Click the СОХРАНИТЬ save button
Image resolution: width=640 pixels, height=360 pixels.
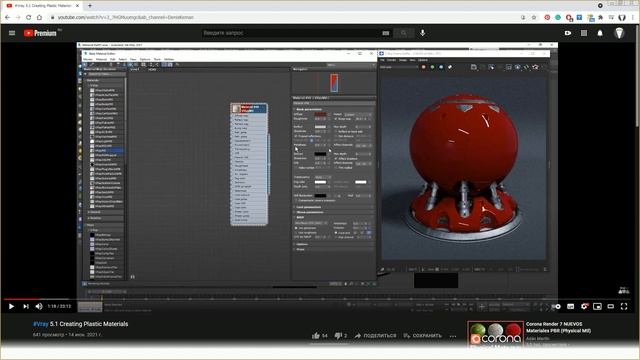(x=422, y=336)
